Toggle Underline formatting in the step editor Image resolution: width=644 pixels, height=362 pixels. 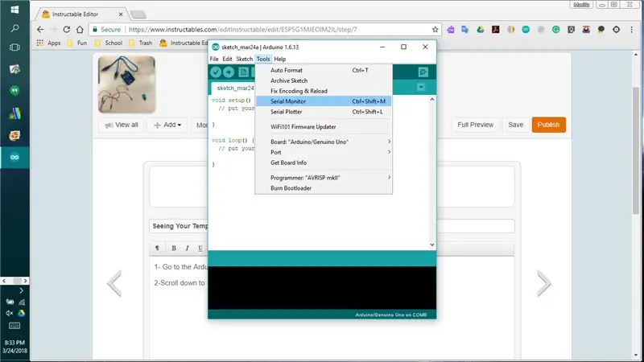pos(200,248)
